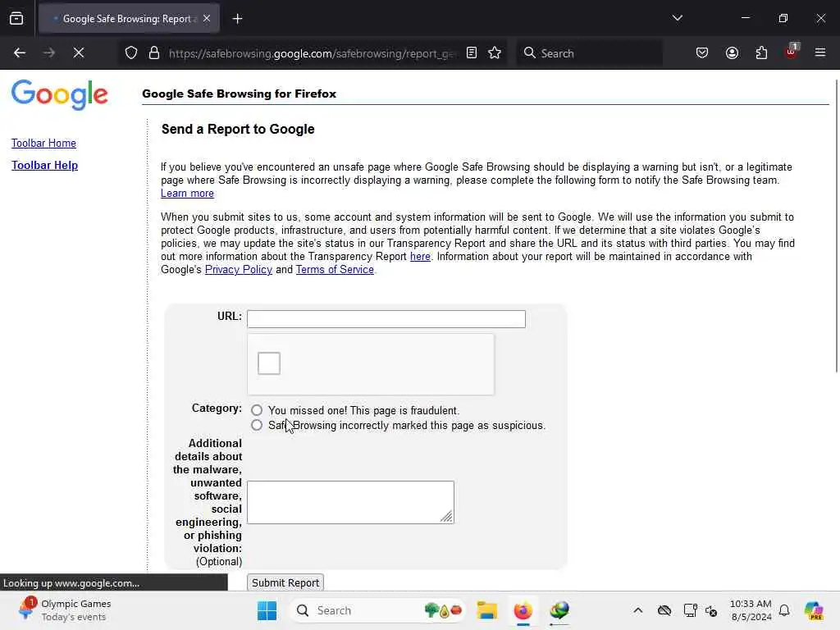Open clock showing 10:33 AM
The width and height of the screenshot is (840, 630).
click(x=751, y=610)
